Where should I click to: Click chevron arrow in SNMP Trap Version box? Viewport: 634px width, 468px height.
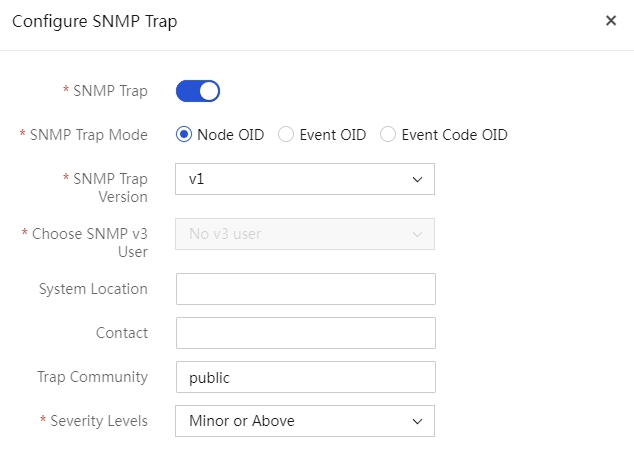point(417,179)
